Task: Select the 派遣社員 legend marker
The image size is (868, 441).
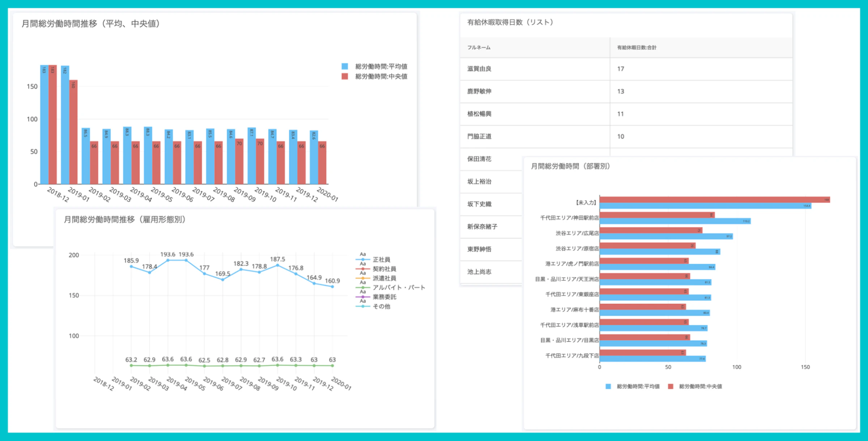Action: point(362,278)
